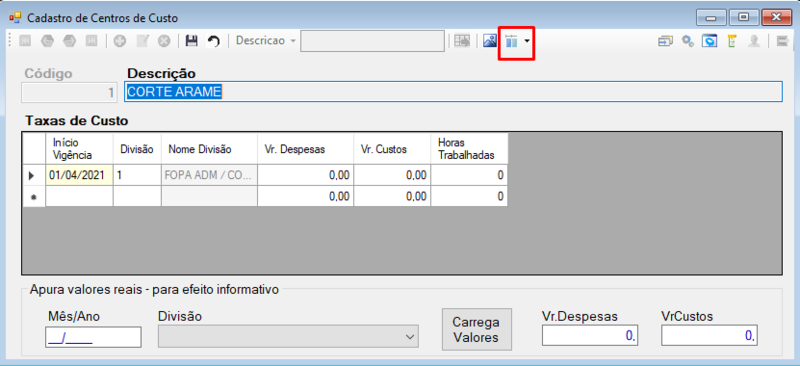Click the first record navigation icon
800x366 pixels.
coord(25,41)
